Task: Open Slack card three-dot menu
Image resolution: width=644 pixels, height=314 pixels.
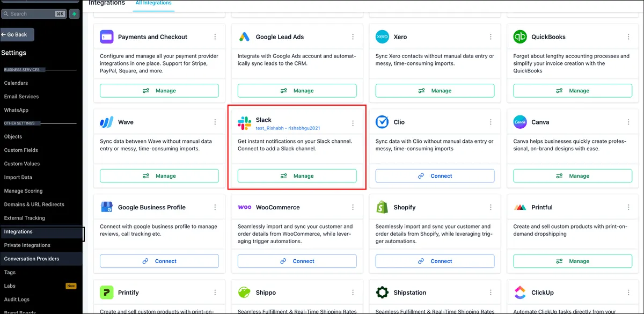Action: (x=353, y=123)
